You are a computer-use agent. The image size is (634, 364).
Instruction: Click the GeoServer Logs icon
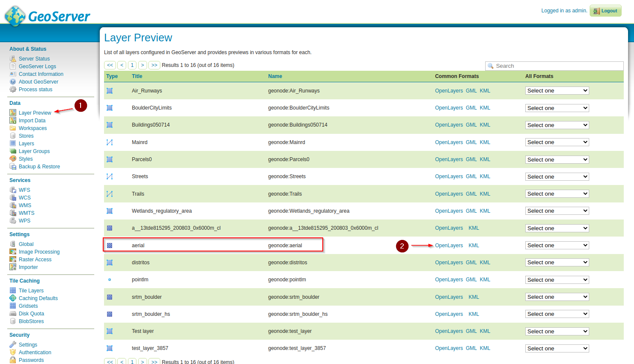pyautogui.click(x=13, y=66)
